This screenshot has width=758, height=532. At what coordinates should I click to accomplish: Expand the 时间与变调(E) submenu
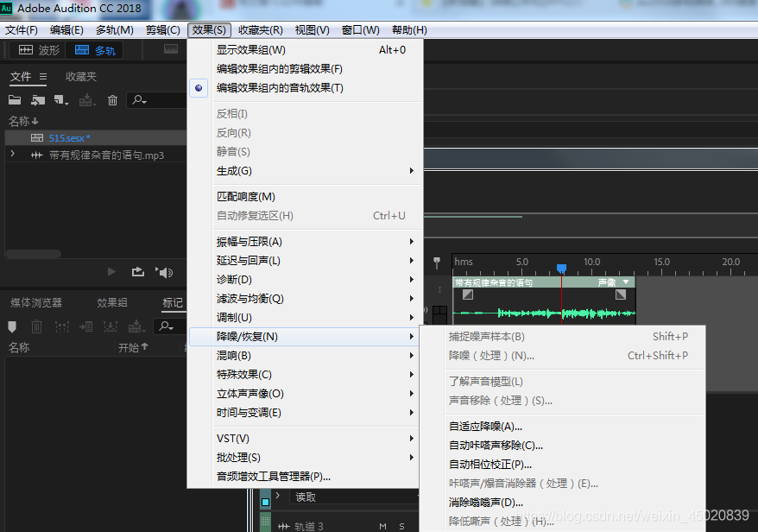click(x=306, y=413)
